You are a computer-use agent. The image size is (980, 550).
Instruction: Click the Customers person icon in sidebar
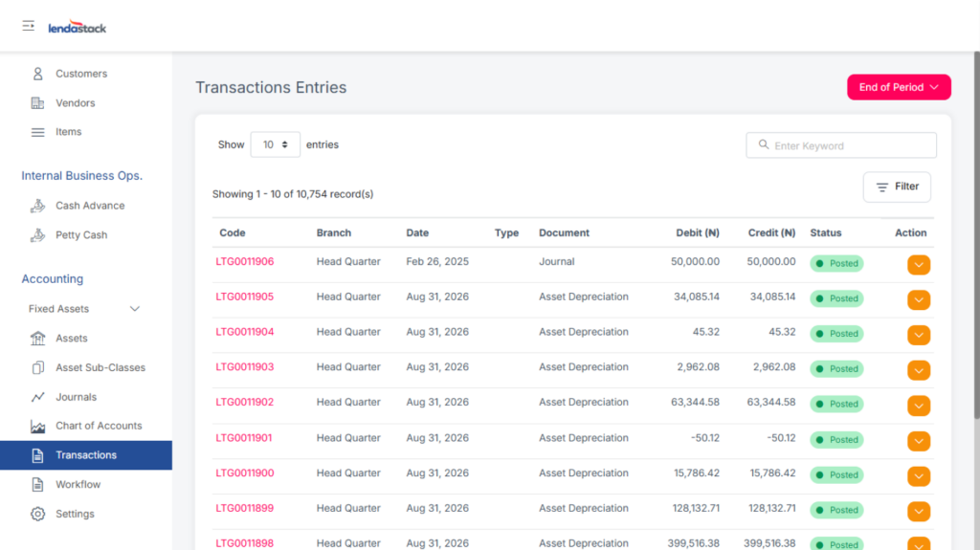pos(38,74)
